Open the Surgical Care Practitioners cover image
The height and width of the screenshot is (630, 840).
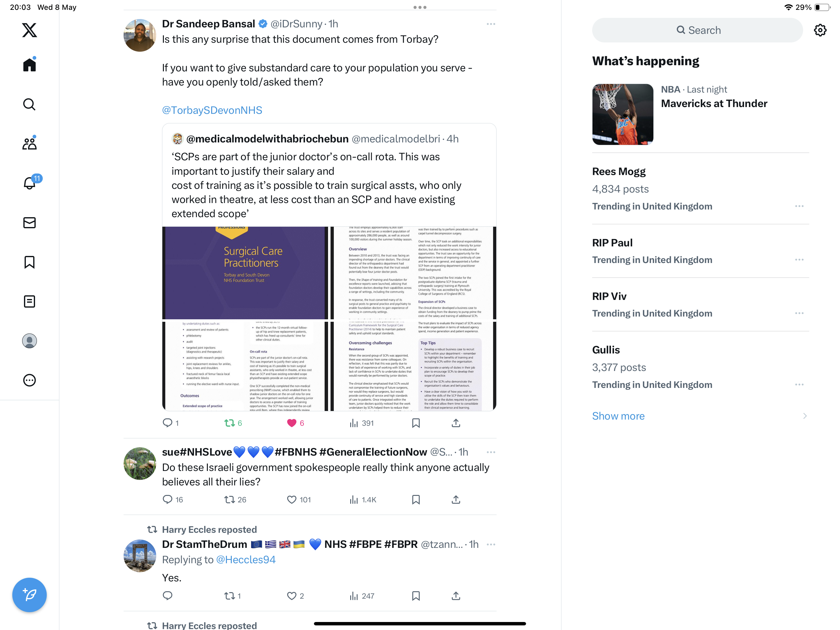click(245, 273)
